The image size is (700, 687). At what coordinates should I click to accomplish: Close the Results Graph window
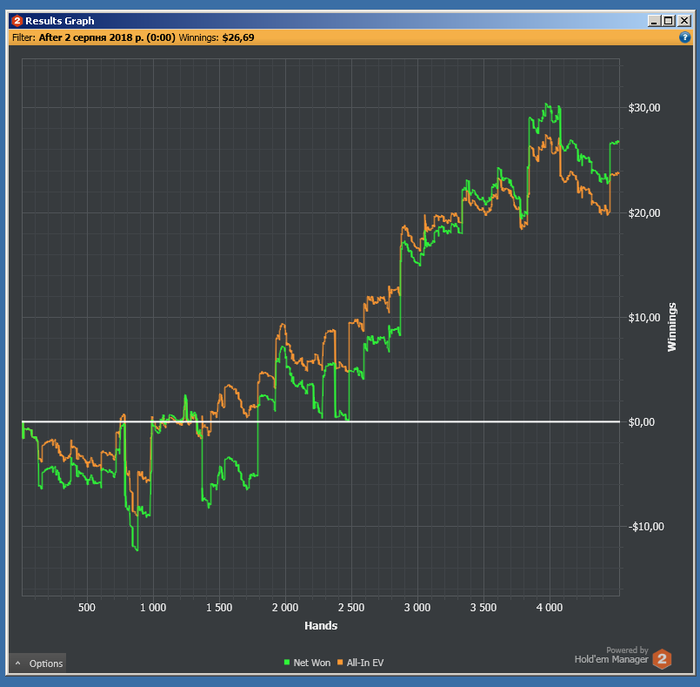coord(684,21)
